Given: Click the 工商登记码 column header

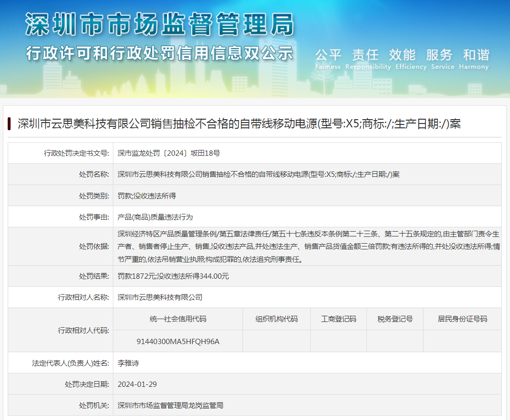Looking at the screenshot, I should coord(339,319).
